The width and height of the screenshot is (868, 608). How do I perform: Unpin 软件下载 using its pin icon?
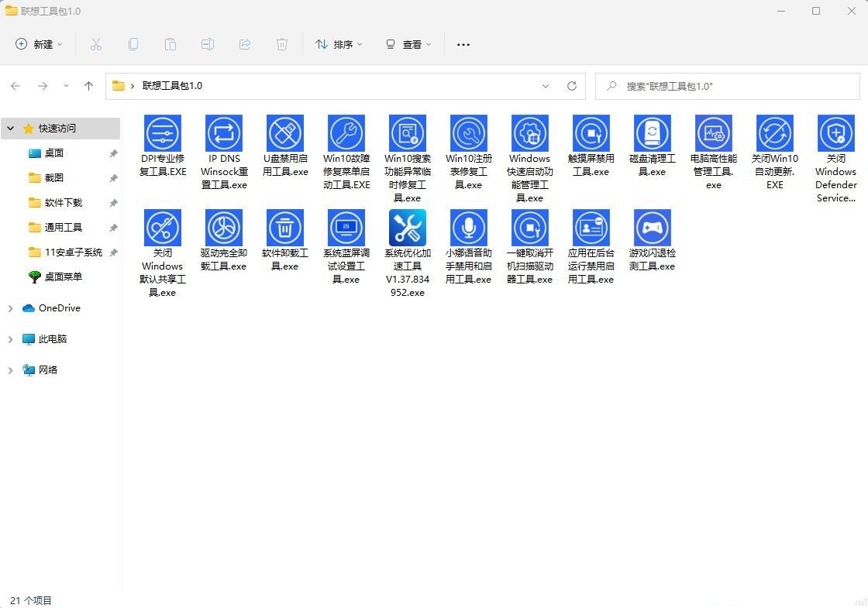[x=113, y=203]
